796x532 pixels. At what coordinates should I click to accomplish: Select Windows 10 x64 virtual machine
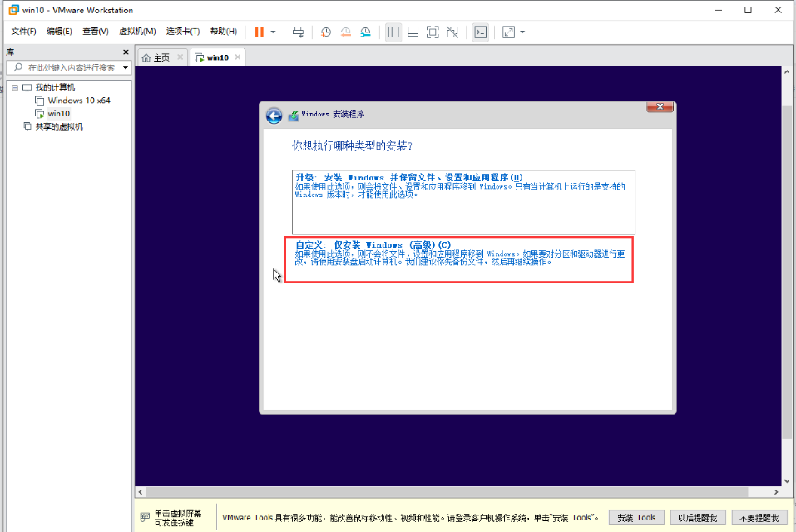click(x=79, y=101)
